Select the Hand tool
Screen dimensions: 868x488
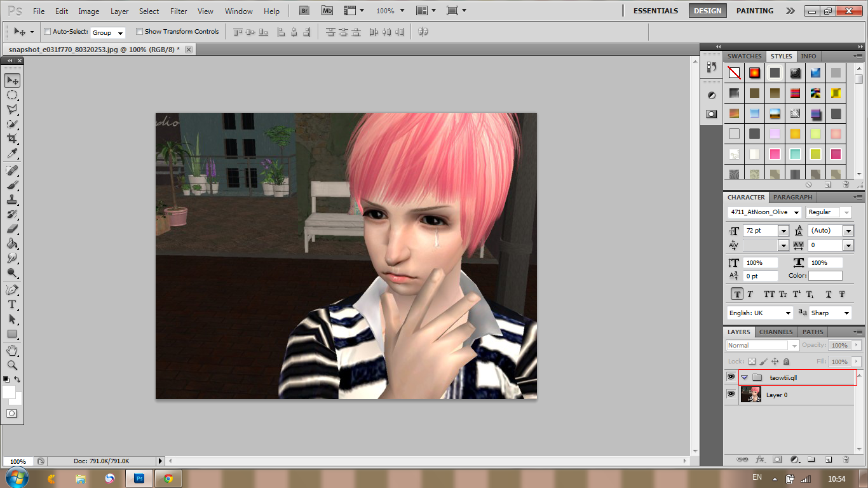(x=12, y=351)
